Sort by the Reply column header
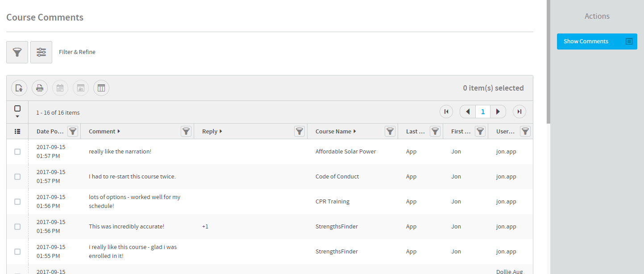This screenshot has width=644, height=274. coord(212,131)
